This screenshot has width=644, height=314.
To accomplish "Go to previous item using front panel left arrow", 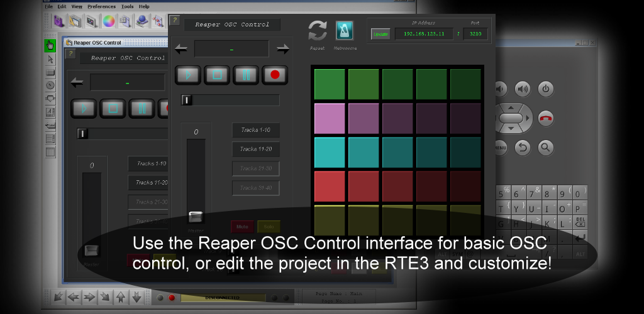I will [x=181, y=49].
